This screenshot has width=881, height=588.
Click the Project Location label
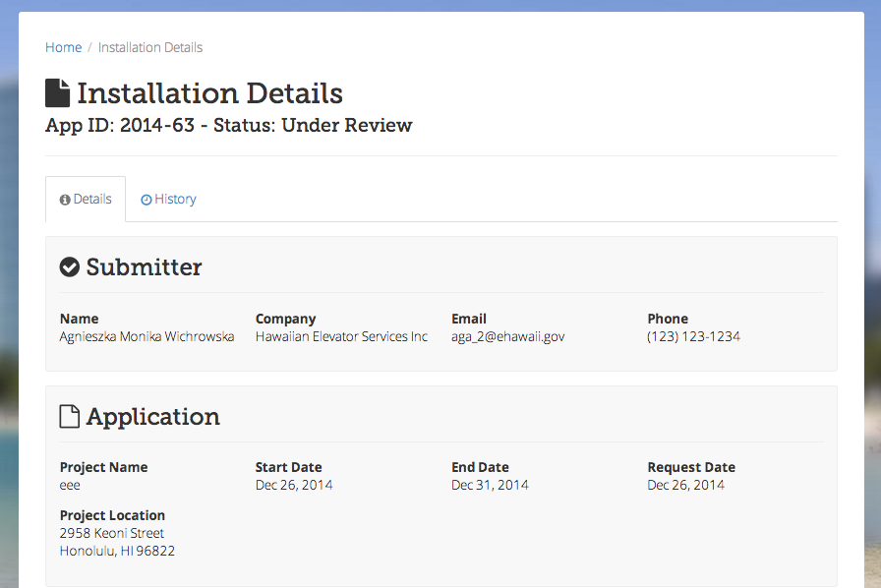click(112, 515)
